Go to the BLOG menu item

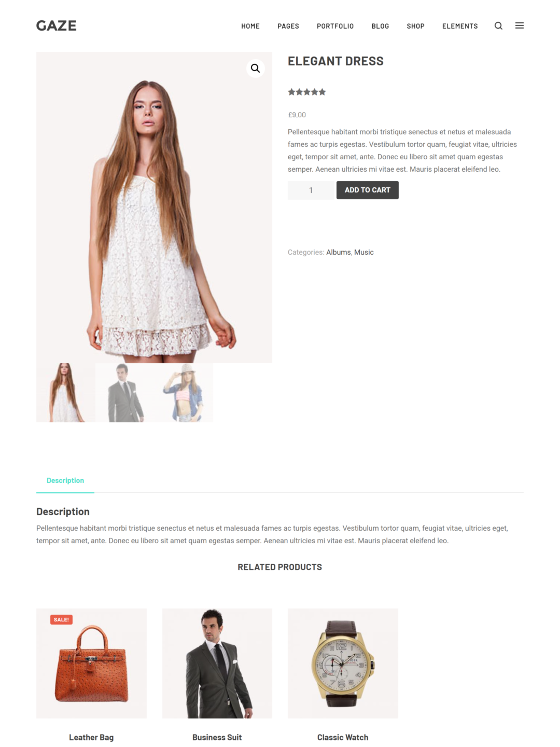pyautogui.click(x=380, y=26)
